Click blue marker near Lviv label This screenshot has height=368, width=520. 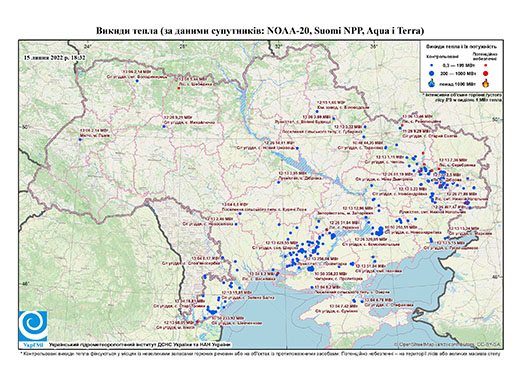[80, 140]
